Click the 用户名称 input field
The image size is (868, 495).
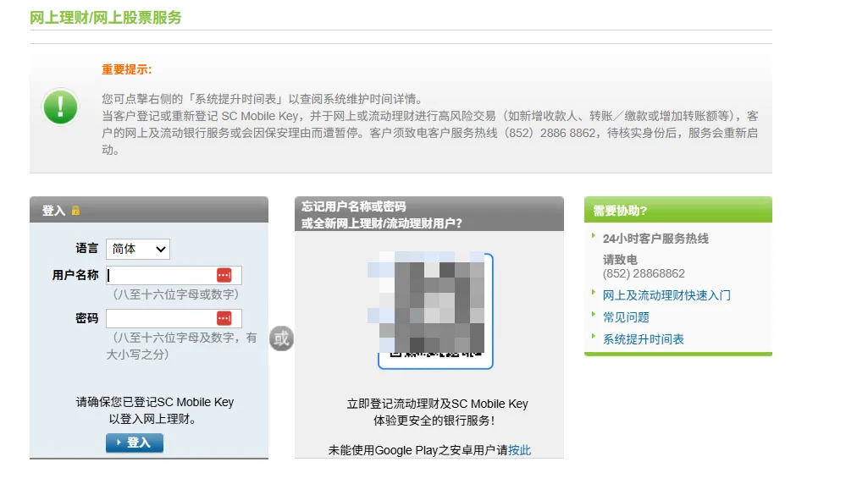(174, 275)
